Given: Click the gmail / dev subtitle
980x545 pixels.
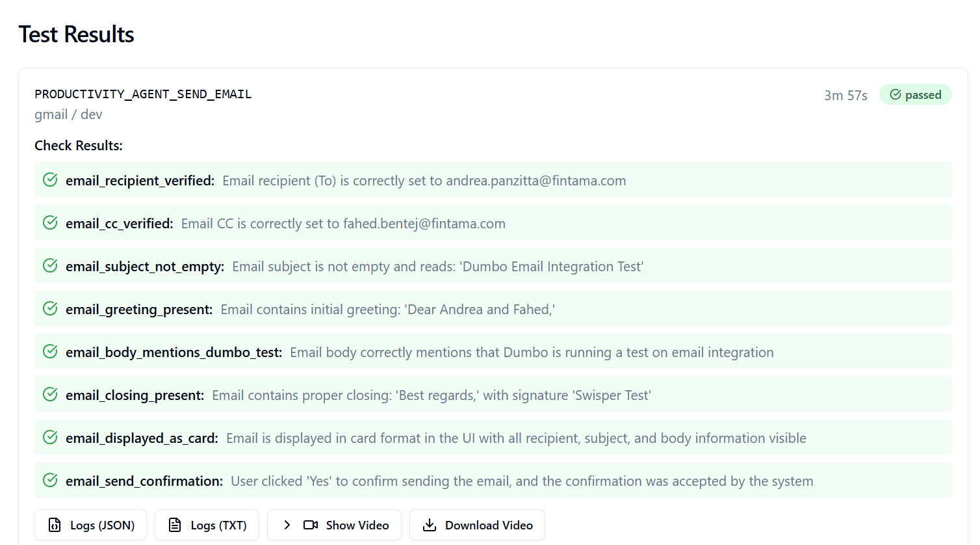Looking at the screenshot, I should pos(68,114).
